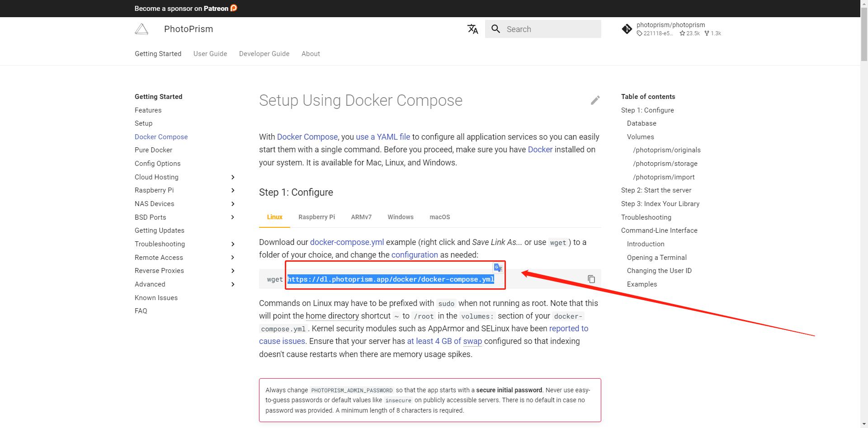
Task: Click the PhotoPrism triangle logo
Action: pyautogui.click(x=142, y=29)
